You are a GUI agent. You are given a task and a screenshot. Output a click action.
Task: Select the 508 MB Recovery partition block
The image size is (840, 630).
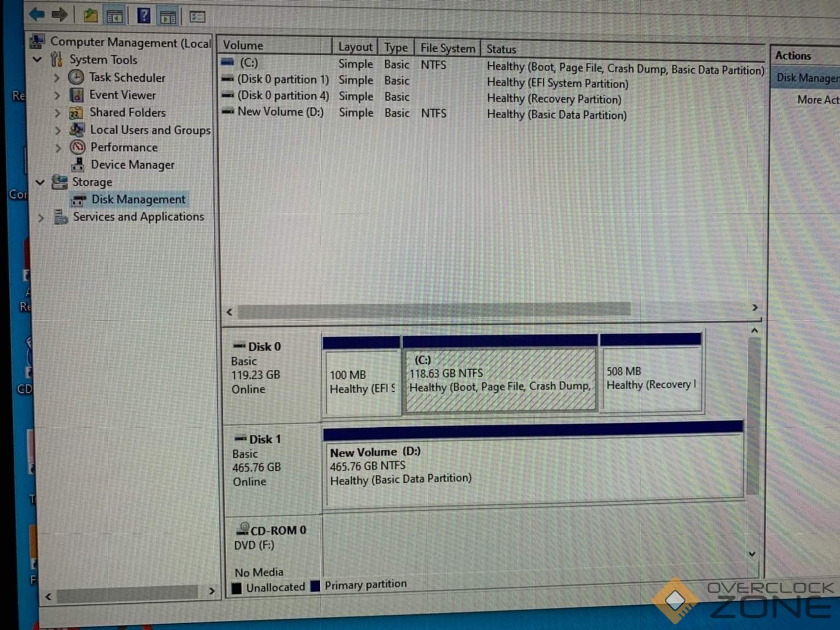coord(651,373)
